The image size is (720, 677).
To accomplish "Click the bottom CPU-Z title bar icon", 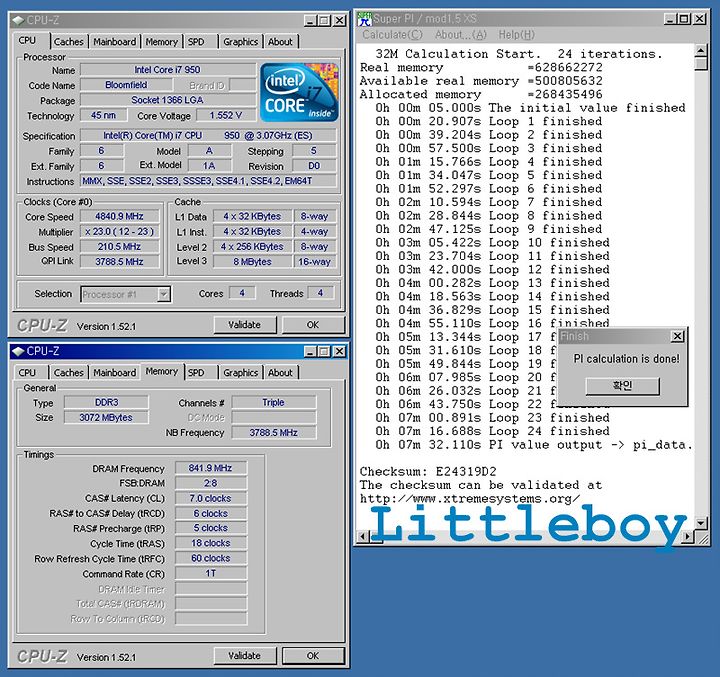I will (x=18, y=351).
